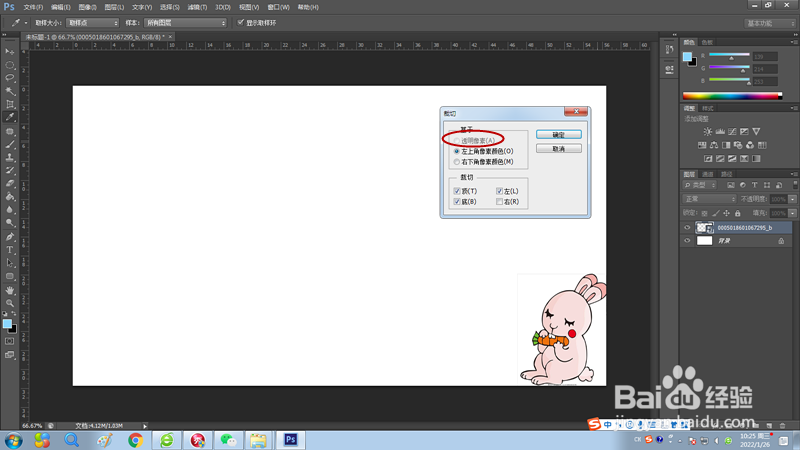
Task: Select the Move tool
Action: tap(10, 52)
